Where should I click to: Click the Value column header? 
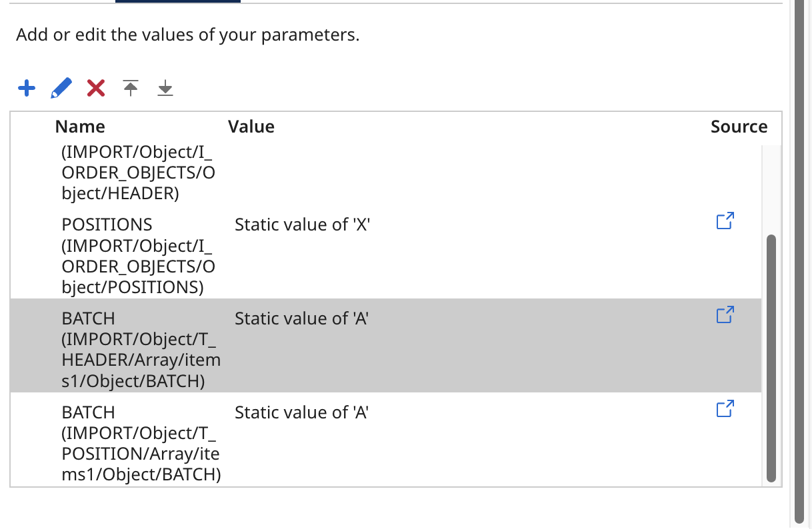(251, 127)
